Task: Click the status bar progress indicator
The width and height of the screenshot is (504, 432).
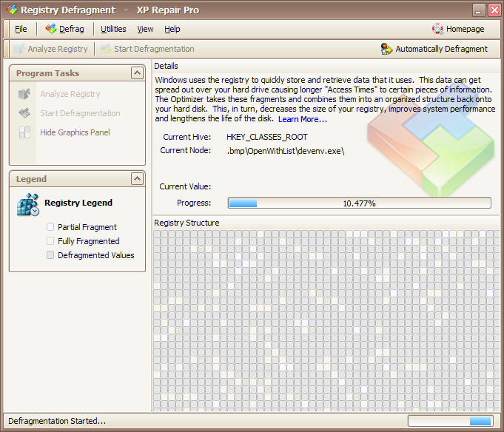Action: click(x=451, y=421)
